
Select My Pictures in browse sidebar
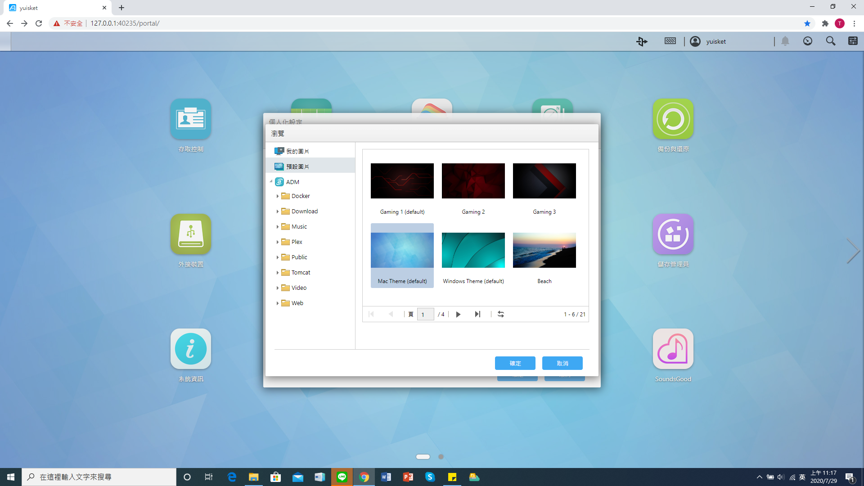(298, 151)
